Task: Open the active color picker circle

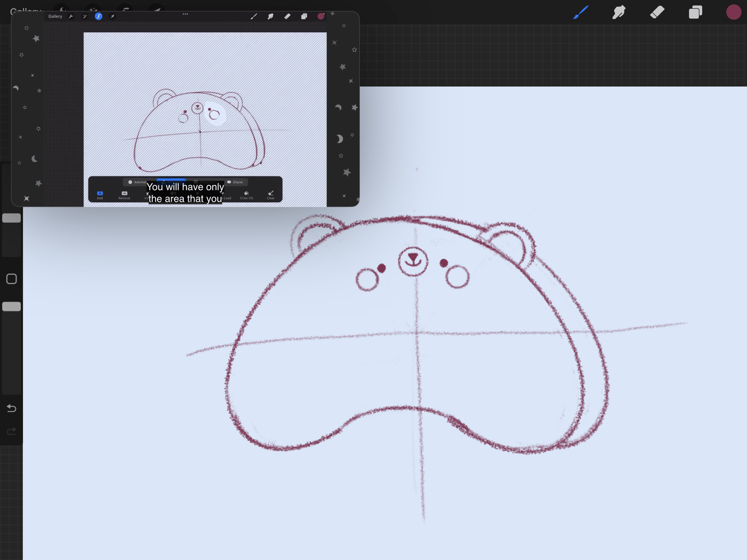Action: coord(733,12)
